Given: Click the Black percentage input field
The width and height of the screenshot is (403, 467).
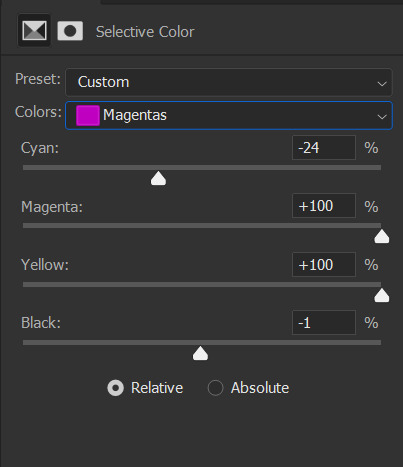Looking at the screenshot, I should 324,323.
